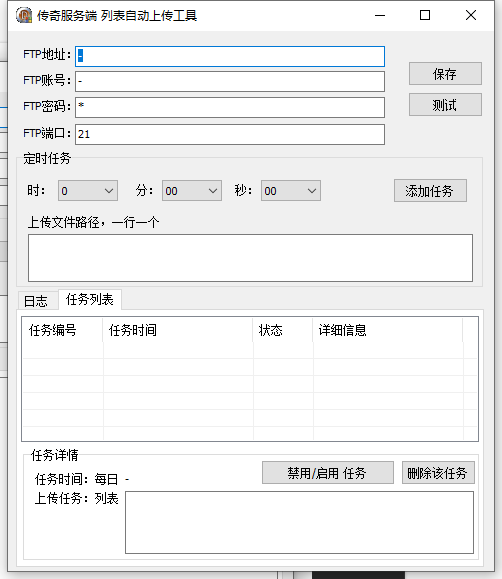The width and height of the screenshot is (502, 579).
Task: Maximize the upload tool window
Action: (x=425, y=16)
